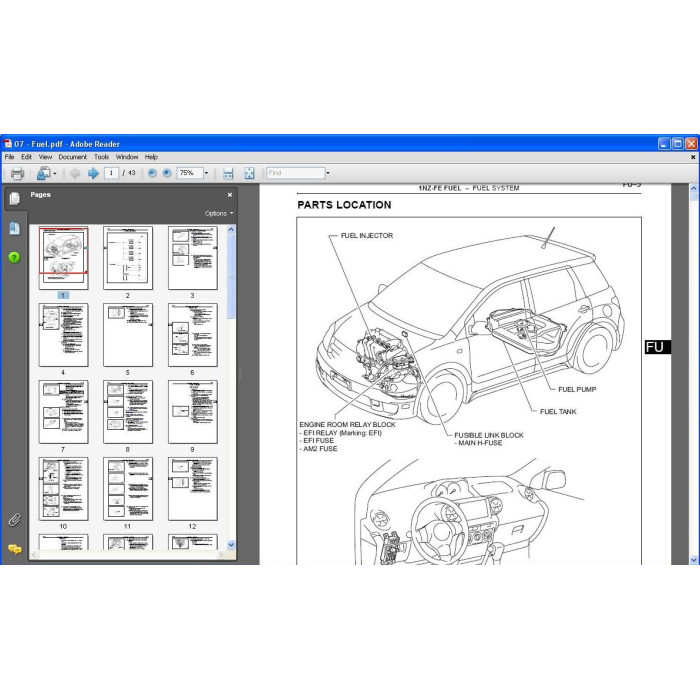Viewport: 700px width, 700px height.
Task: Open the Edit menu
Action: [26, 157]
